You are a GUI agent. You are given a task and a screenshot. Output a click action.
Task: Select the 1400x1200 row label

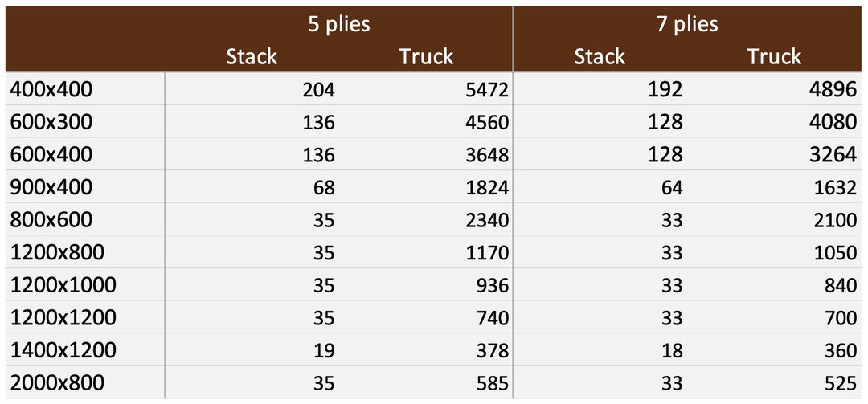tap(63, 350)
